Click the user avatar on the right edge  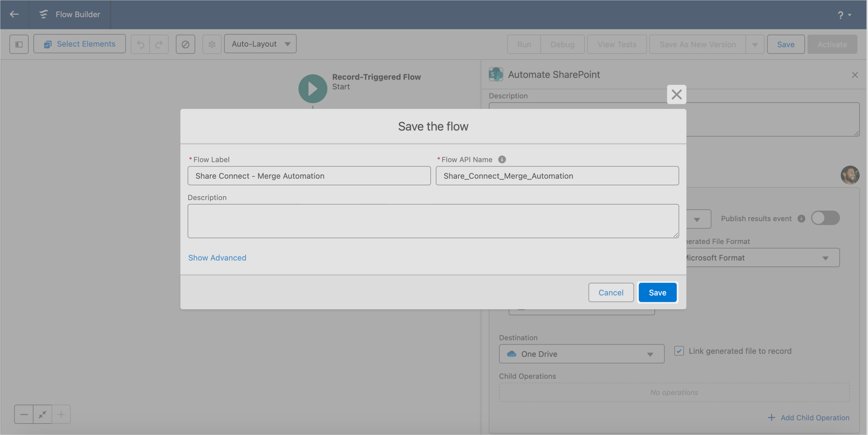point(851,175)
